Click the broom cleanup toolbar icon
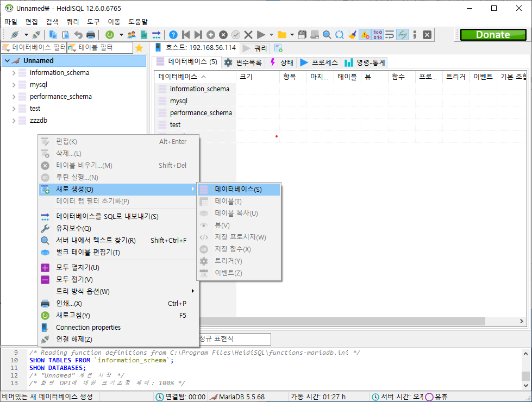The width and height of the screenshot is (532, 402). pyautogui.click(x=352, y=35)
